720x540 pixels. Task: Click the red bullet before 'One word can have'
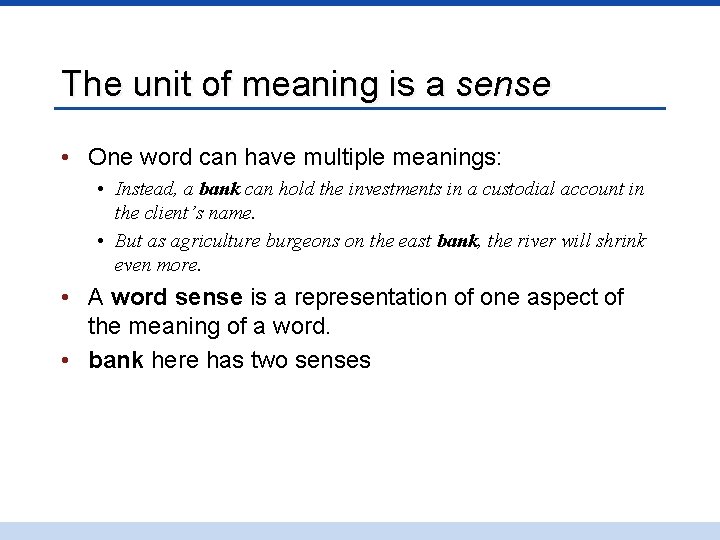click(x=65, y=158)
